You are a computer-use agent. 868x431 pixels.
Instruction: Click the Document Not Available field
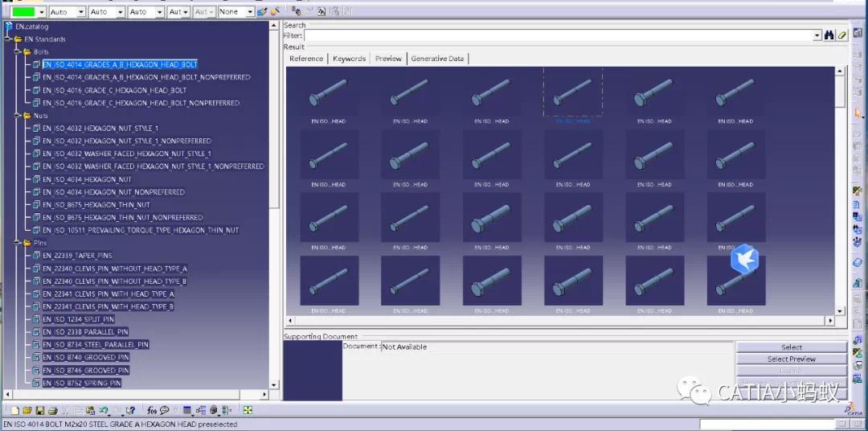pyautogui.click(x=556, y=347)
